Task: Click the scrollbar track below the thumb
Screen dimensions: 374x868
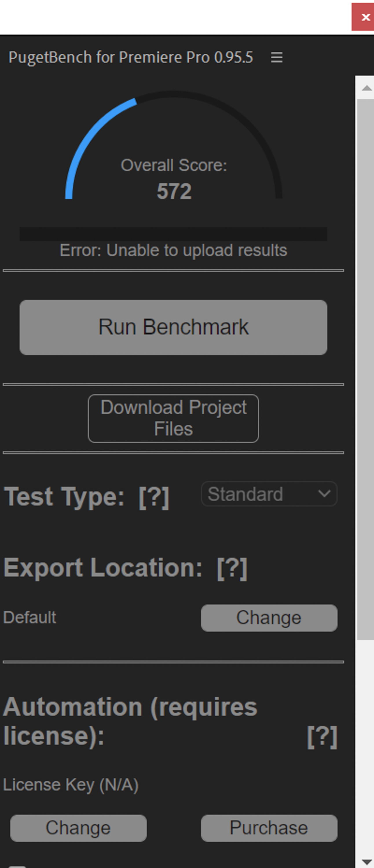Action: pos(366,746)
